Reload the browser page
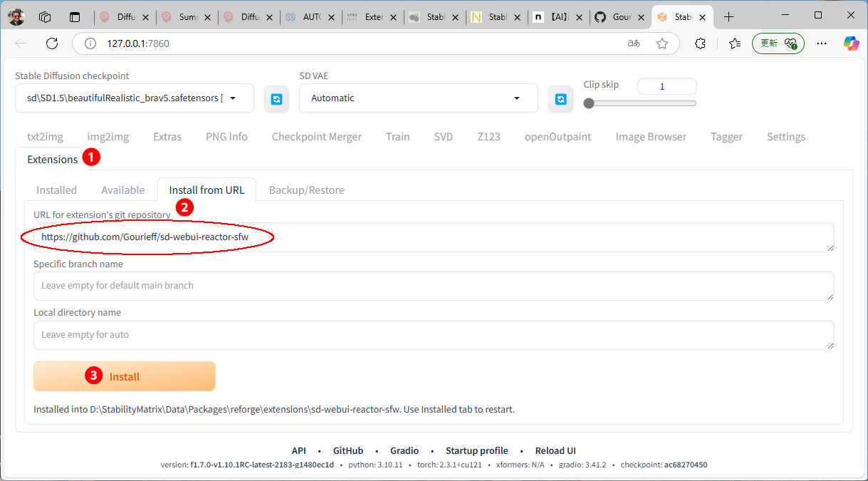Viewport: 868px width, 481px height. click(x=52, y=43)
